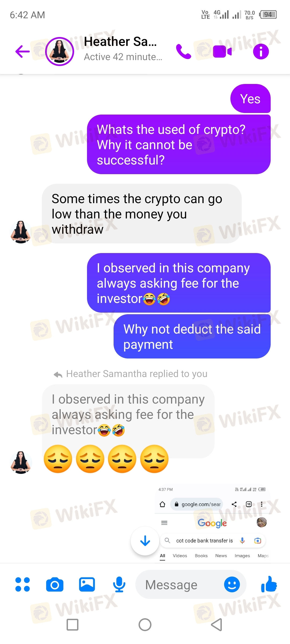
Task: Open the photo gallery picker
Action: 87,584
